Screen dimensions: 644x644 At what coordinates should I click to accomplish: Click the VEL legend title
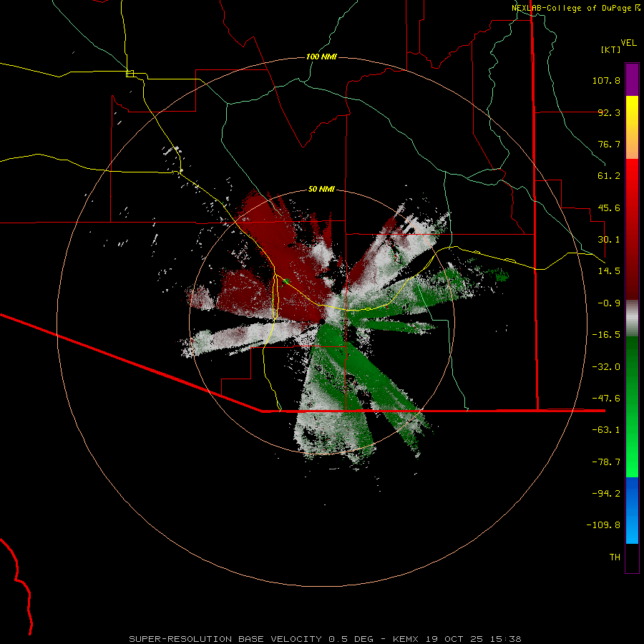click(x=628, y=43)
